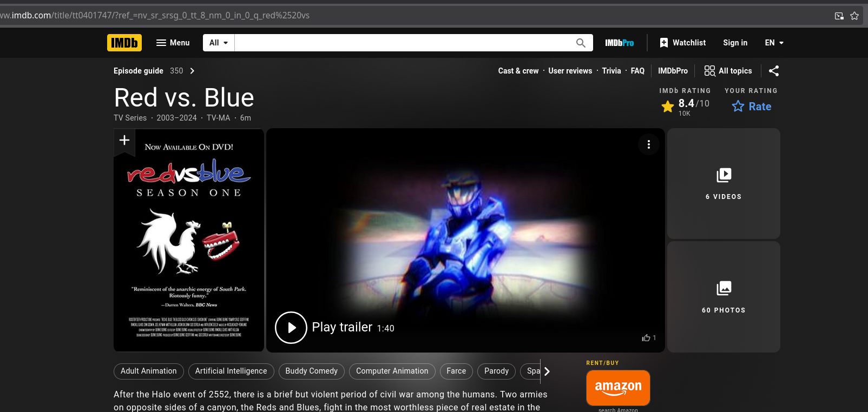Open the All search category dropdown
868x412 pixels.
[219, 43]
